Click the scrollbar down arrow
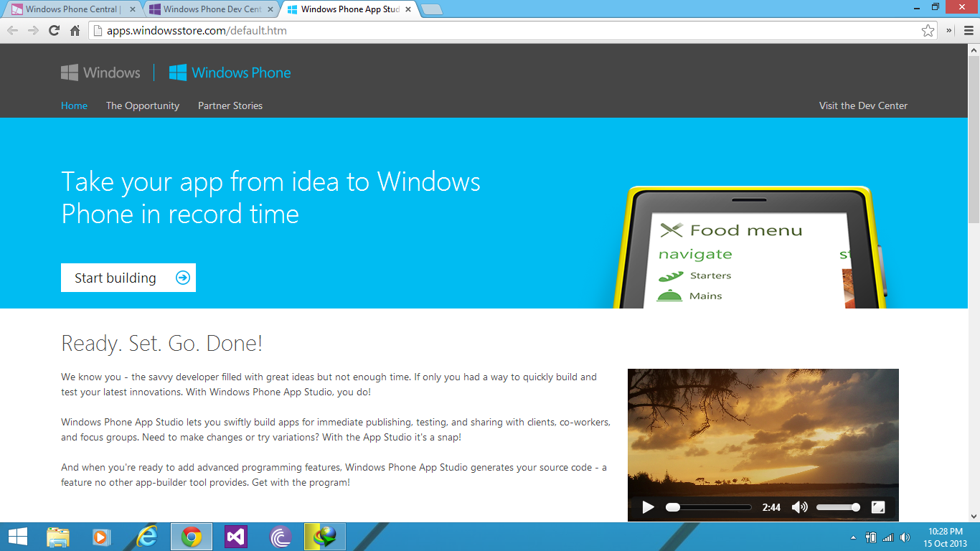 (x=974, y=515)
